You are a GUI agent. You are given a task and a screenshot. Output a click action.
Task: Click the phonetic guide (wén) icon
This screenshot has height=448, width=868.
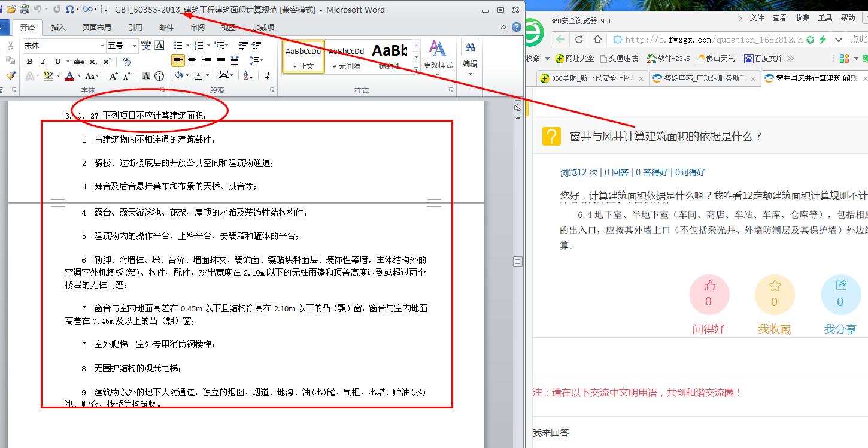(x=146, y=46)
